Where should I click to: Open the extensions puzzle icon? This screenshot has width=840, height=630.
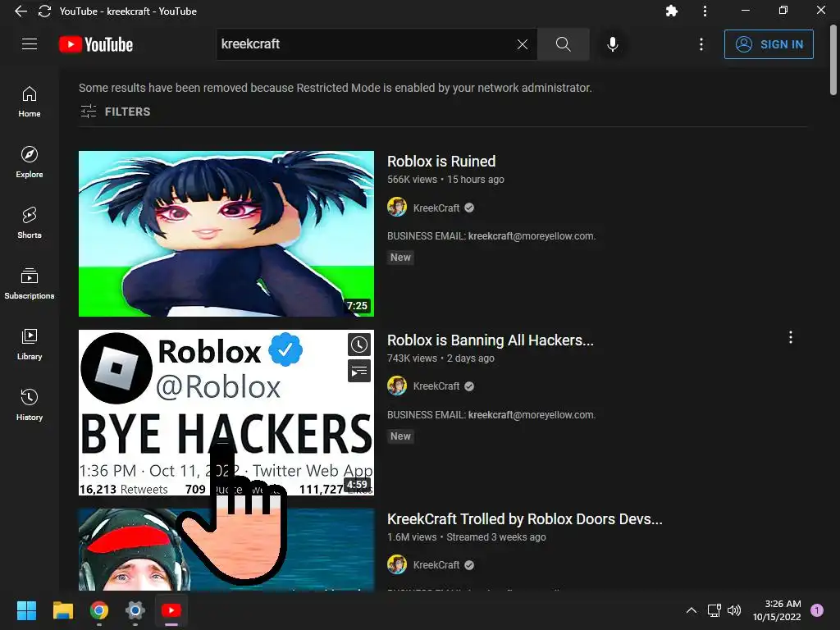(x=671, y=11)
